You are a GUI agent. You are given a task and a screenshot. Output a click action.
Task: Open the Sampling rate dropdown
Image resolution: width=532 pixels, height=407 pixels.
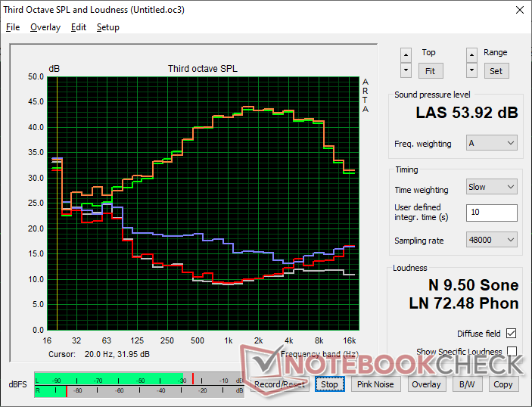[x=492, y=240]
